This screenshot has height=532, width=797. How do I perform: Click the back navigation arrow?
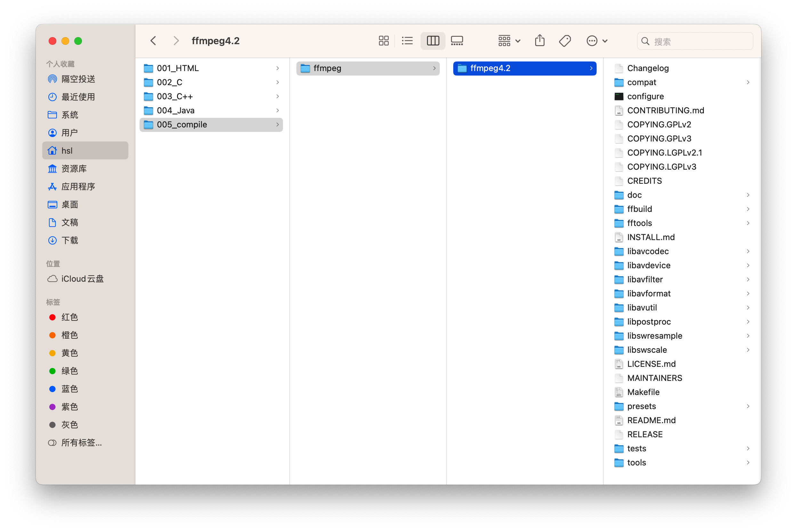(x=152, y=40)
